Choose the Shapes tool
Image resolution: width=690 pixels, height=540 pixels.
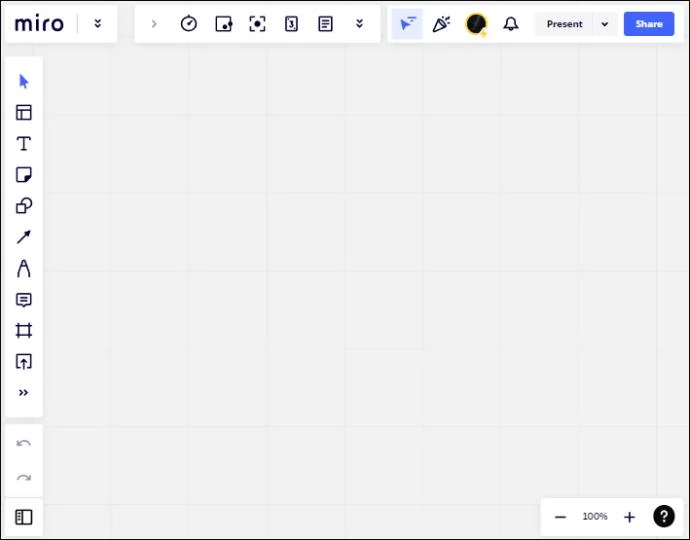[24, 206]
